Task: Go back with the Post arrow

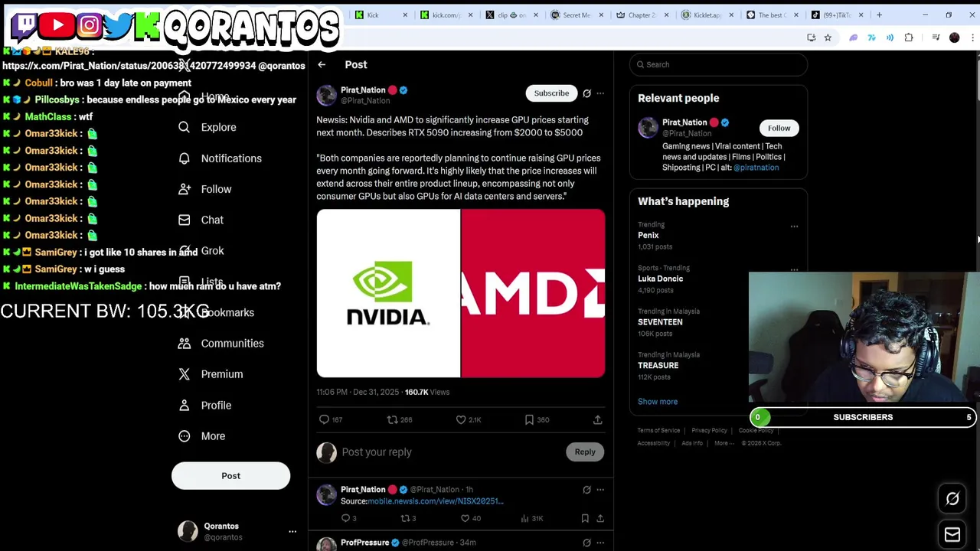Action: tap(322, 65)
